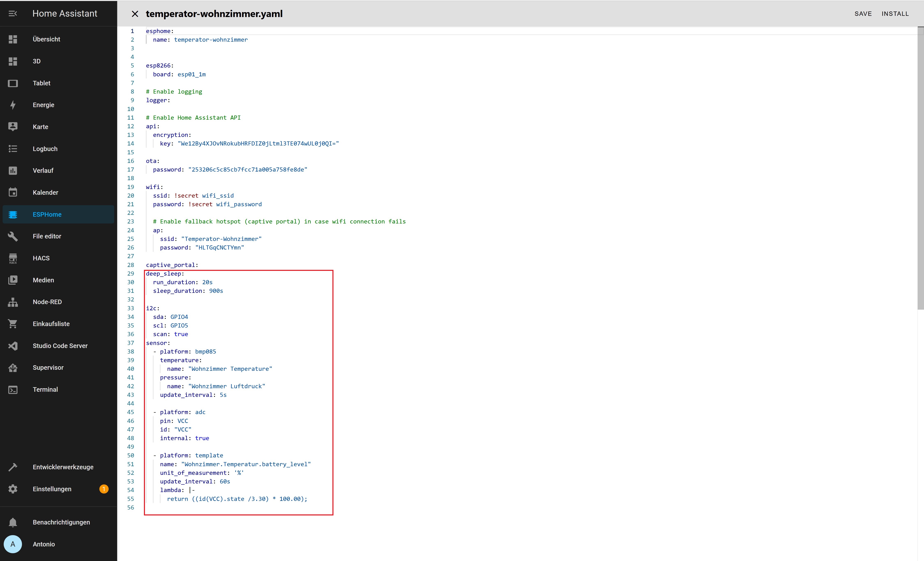Collapse the Home Assistant sidebar
924x561 pixels.
[x=13, y=14]
